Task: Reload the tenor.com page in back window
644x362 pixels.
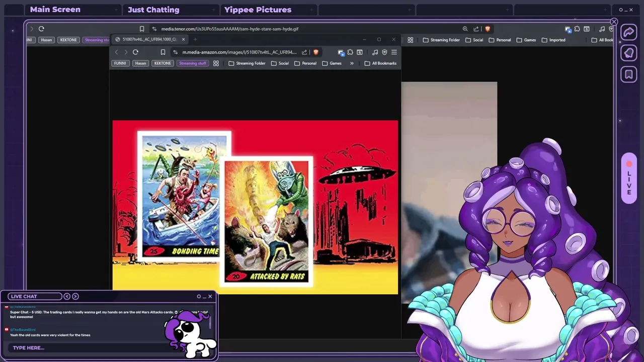Action: coord(41,29)
